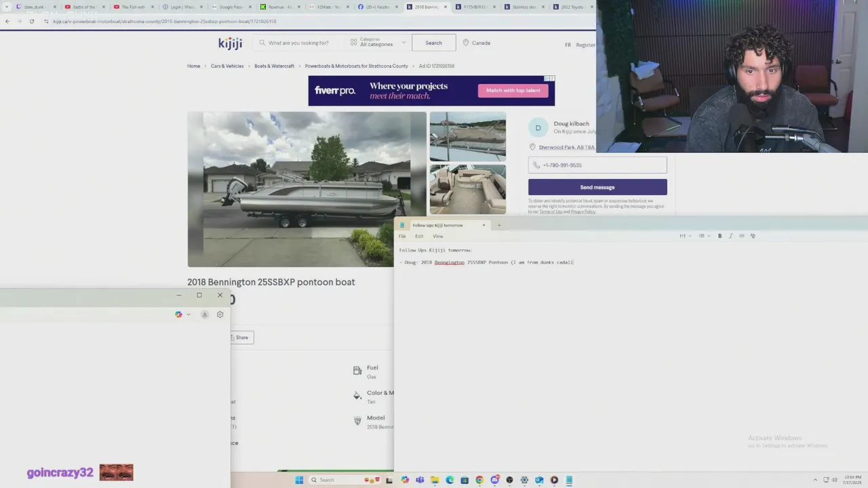Click the Share button on listing

coord(241,338)
